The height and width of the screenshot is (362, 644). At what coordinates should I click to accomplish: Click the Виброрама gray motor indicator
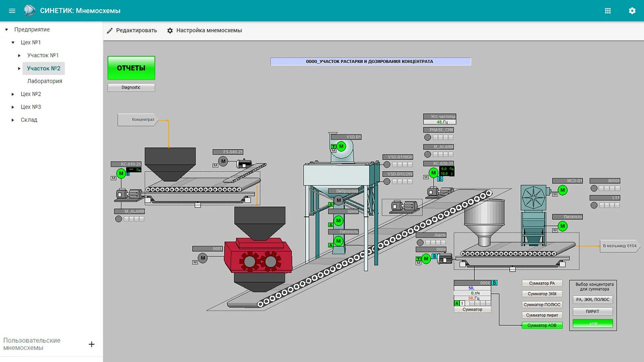[x=339, y=200]
